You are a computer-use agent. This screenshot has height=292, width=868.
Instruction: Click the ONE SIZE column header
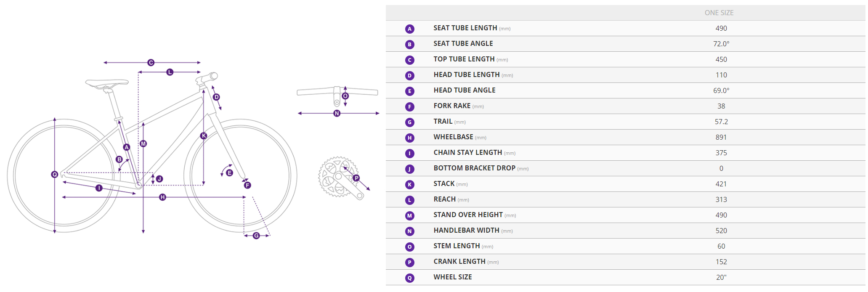tap(719, 13)
